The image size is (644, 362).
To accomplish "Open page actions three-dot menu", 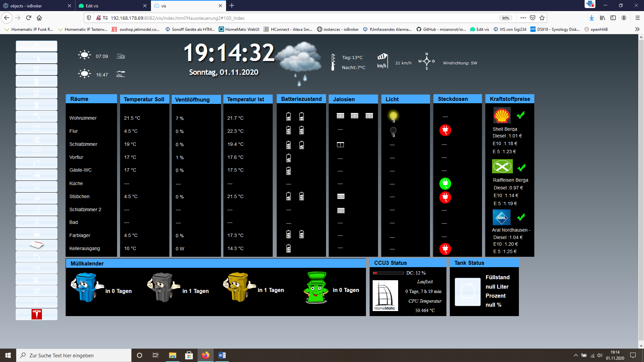I will 523,18.
